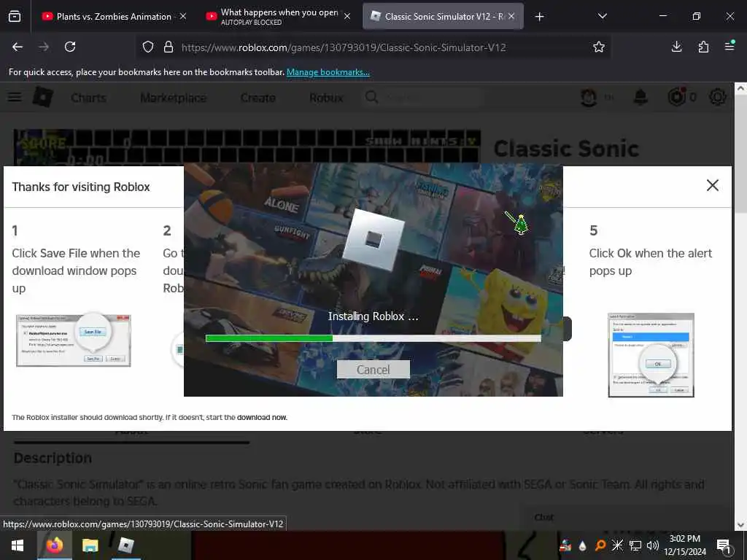Expand the list all tabs dropdown

coord(602,16)
